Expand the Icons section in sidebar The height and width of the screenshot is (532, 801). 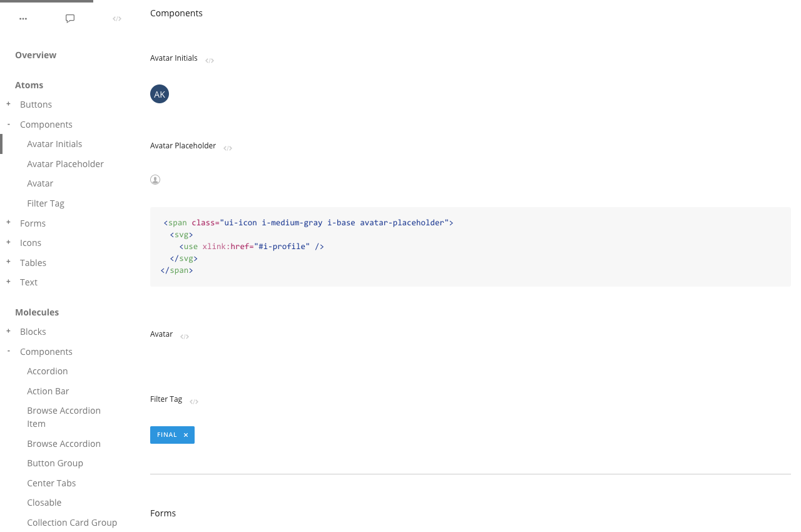click(9, 242)
